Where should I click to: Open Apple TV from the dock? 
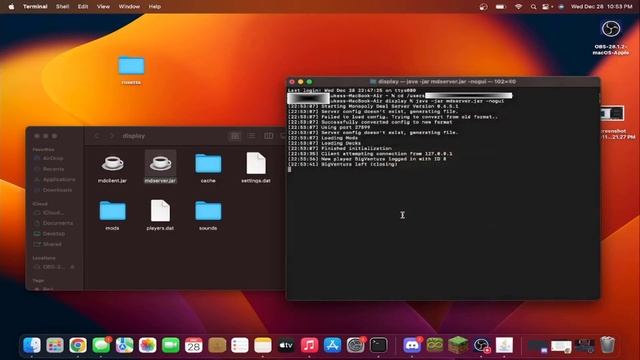[x=286, y=345]
